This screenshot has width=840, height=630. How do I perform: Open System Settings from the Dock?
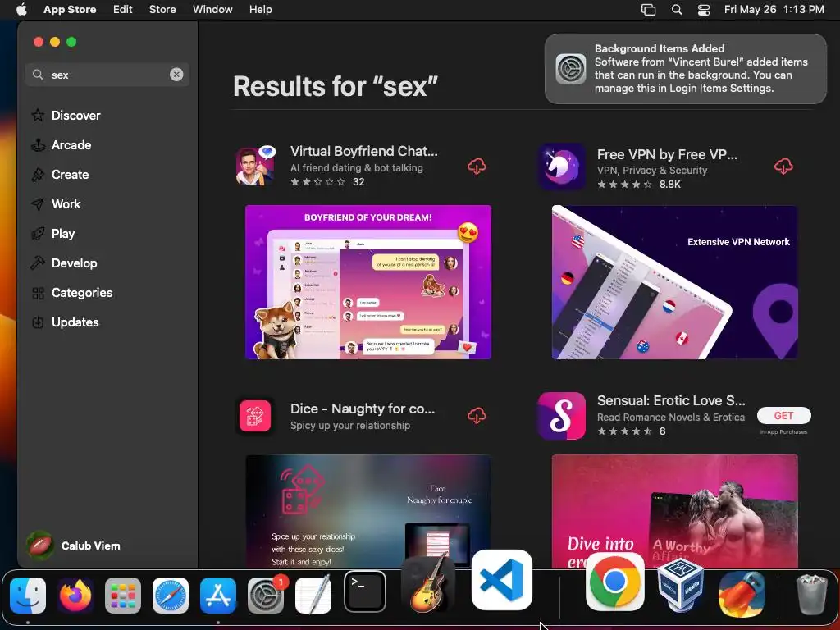click(x=266, y=595)
